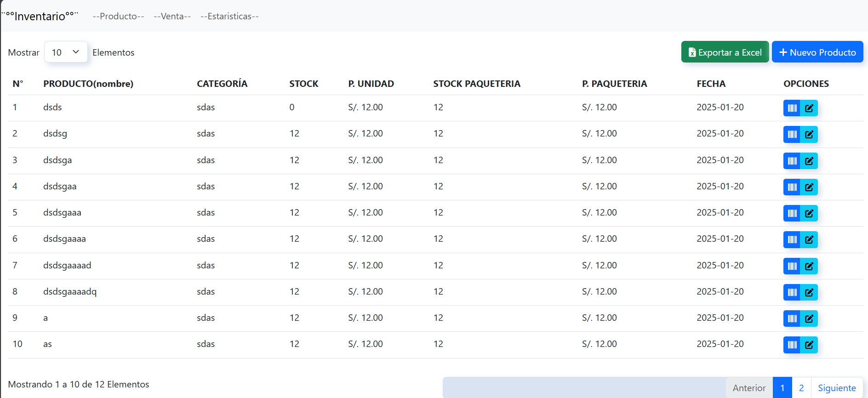Viewport: 868px width, 398px height.
Task: Click the edit icon for product dsdsg
Action: coord(809,134)
